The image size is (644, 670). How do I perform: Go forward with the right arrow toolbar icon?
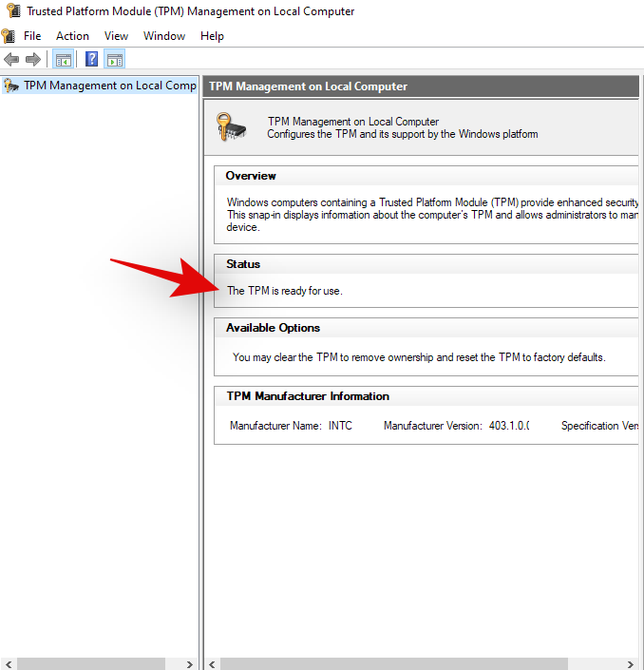pyautogui.click(x=33, y=59)
